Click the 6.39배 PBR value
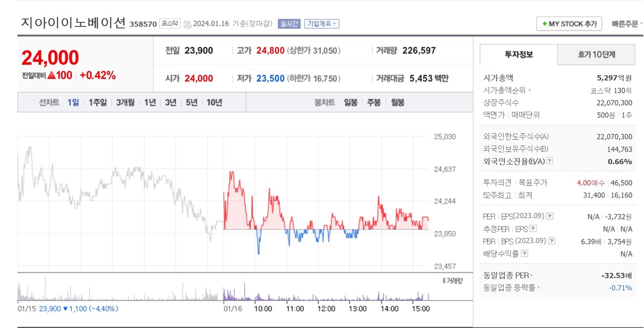644x328 pixels. point(592,241)
